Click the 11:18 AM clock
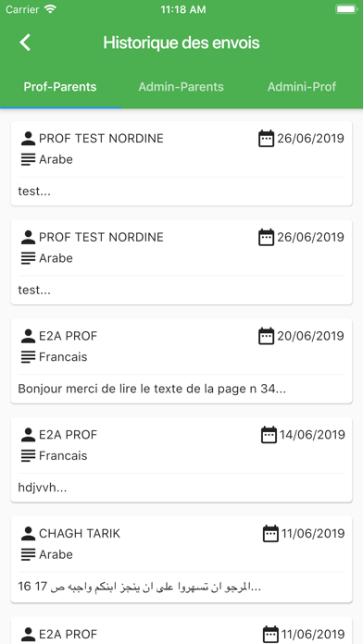This screenshot has height=644, width=363. point(183,10)
